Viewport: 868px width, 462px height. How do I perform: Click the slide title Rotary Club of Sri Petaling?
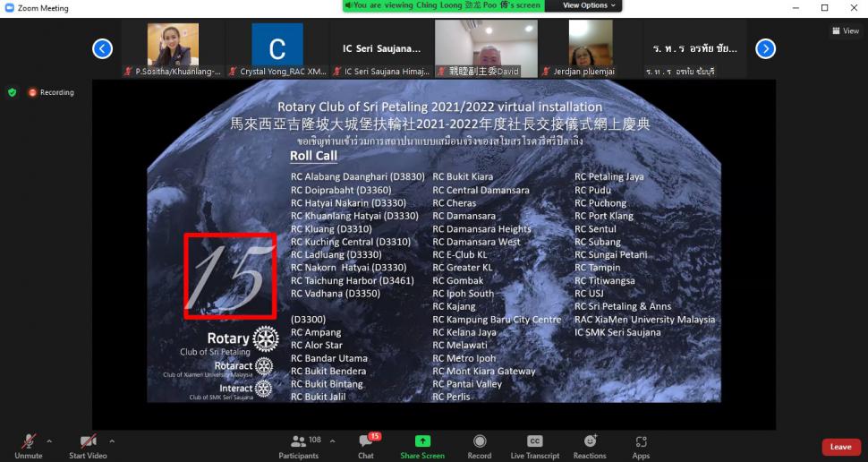point(439,107)
